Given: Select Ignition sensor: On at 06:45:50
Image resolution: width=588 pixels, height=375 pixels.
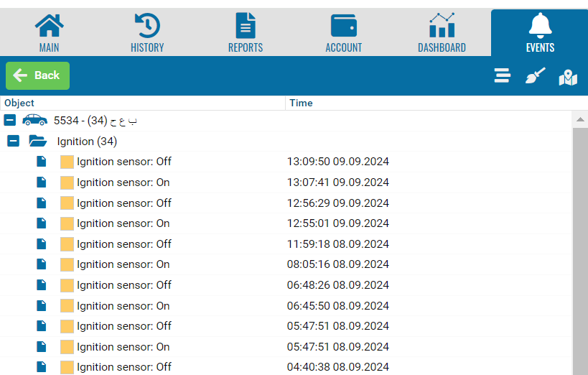Looking at the screenshot, I should coord(123,306).
